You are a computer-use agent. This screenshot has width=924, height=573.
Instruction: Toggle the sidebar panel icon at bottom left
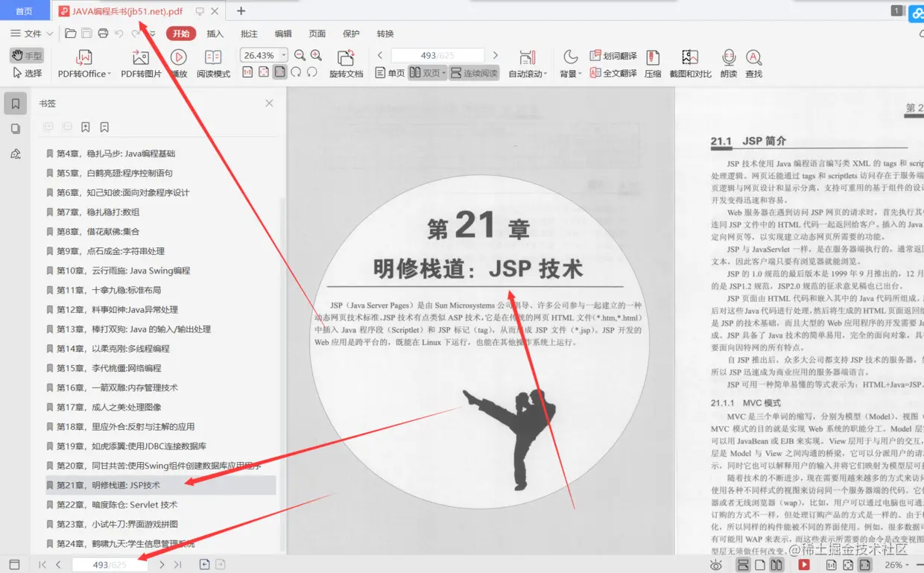(x=14, y=565)
